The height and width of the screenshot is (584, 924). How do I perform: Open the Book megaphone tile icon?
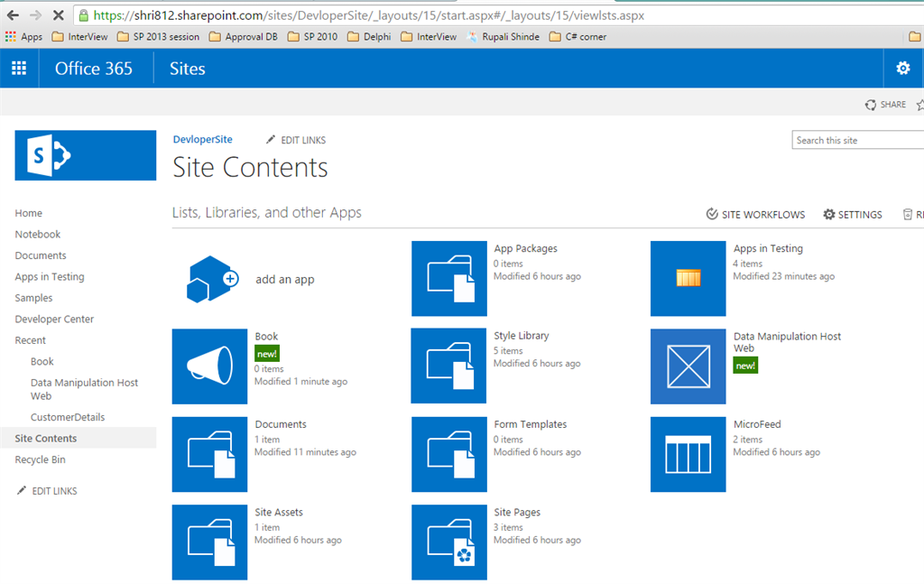point(209,366)
